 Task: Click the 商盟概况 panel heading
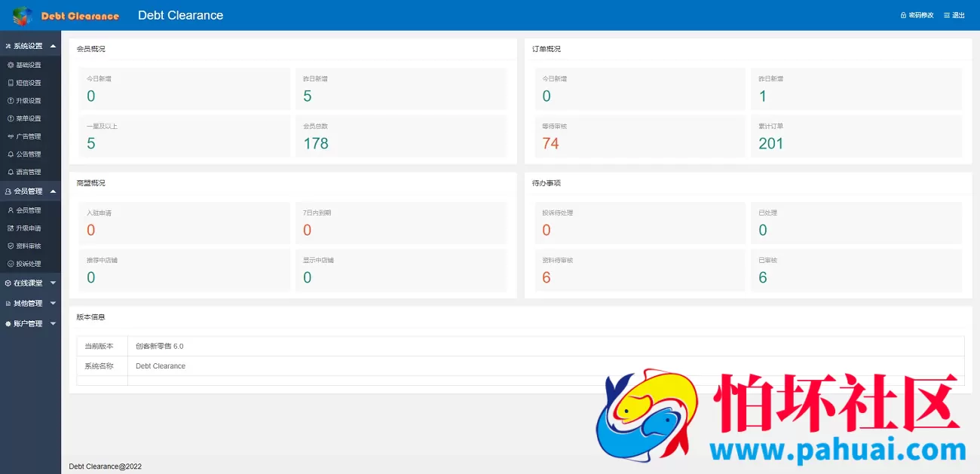click(91, 183)
